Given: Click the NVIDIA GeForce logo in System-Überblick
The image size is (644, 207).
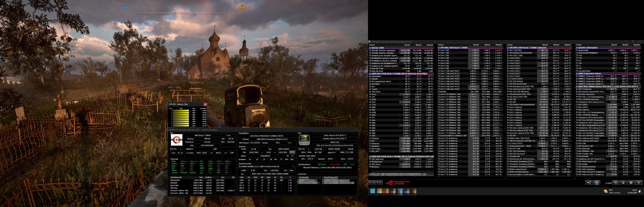Looking at the screenshot, I should click(304, 140).
